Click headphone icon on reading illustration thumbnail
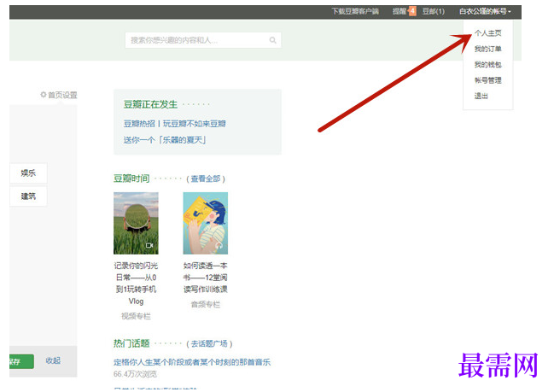The height and width of the screenshot is (392, 554). [x=219, y=245]
